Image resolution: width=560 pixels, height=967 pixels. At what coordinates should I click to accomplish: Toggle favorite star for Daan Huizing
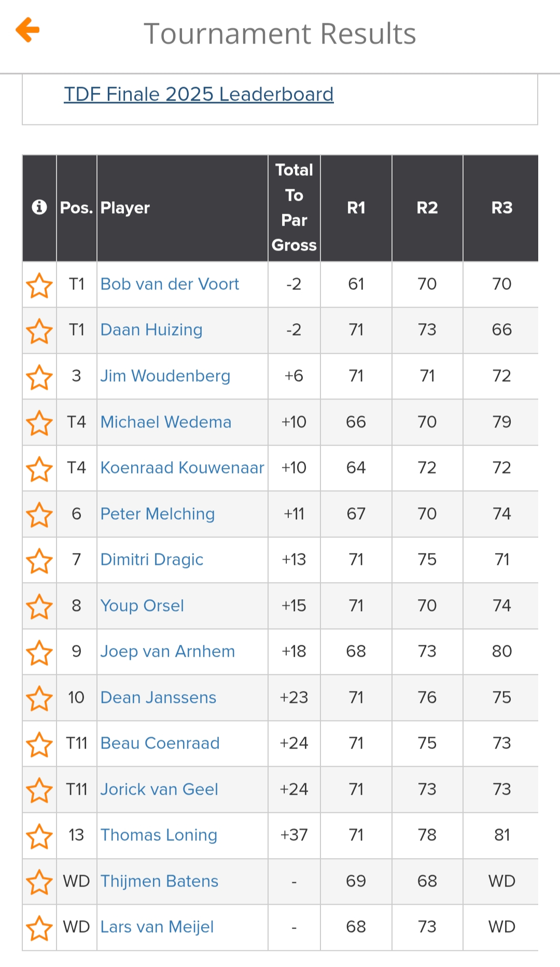point(39,330)
